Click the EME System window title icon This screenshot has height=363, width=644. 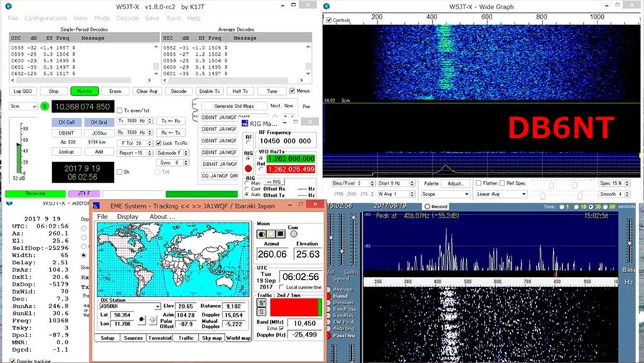point(97,205)
